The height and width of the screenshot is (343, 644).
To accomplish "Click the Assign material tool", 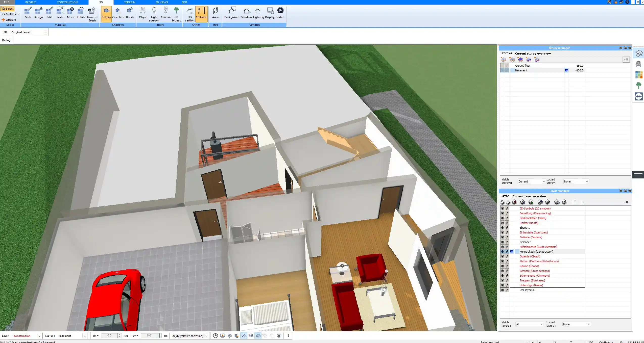I will [38, 13].
